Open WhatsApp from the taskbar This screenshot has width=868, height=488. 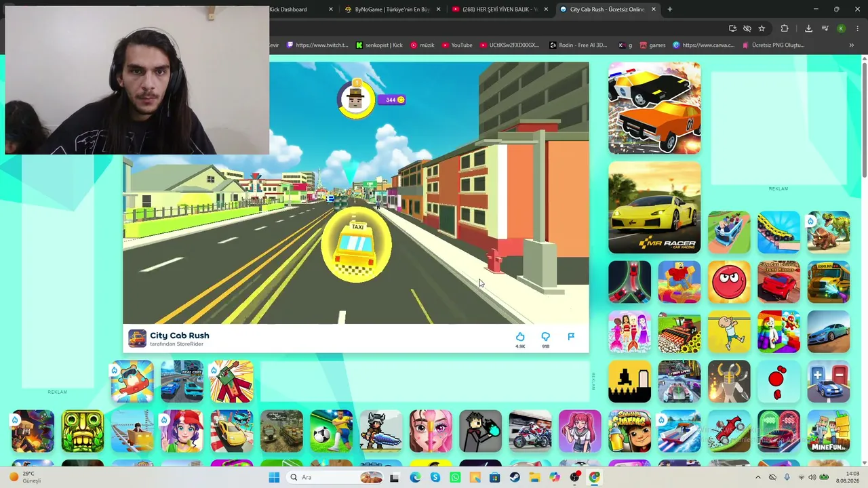tap(455, 477)
